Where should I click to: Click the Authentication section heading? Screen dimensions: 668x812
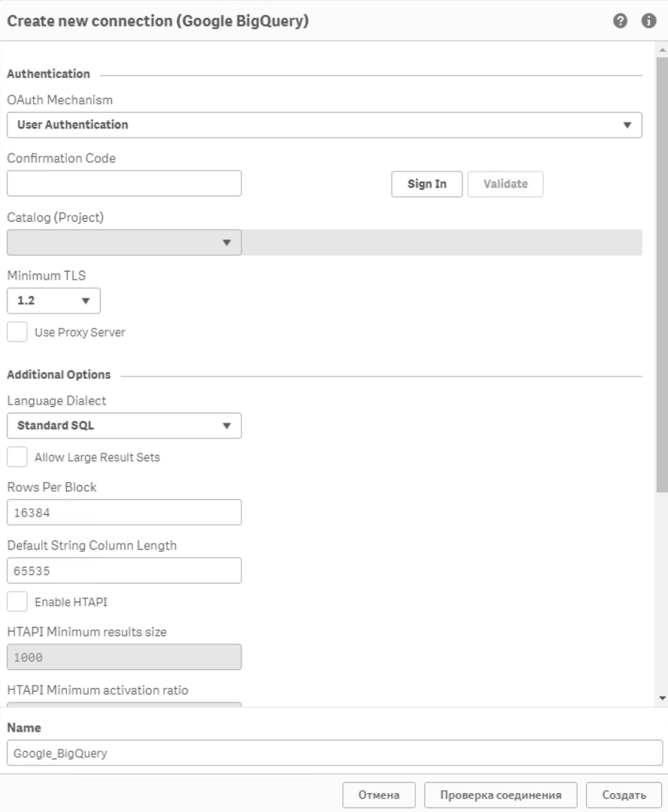pyautogui.click(x=48, y=74)
